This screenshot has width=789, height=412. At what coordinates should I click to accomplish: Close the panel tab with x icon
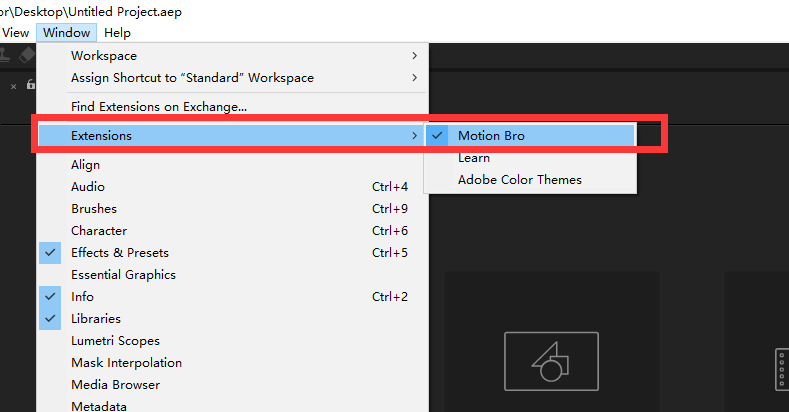(x=14, y=86)
